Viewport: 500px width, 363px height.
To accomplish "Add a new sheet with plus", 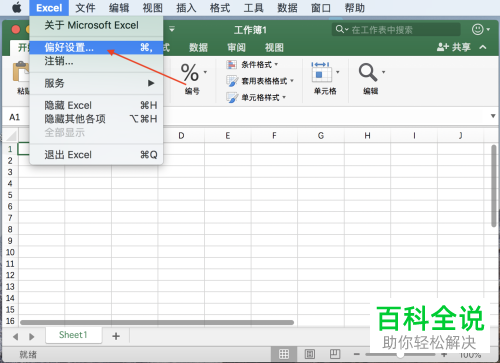I will click(x=116, y=336).
